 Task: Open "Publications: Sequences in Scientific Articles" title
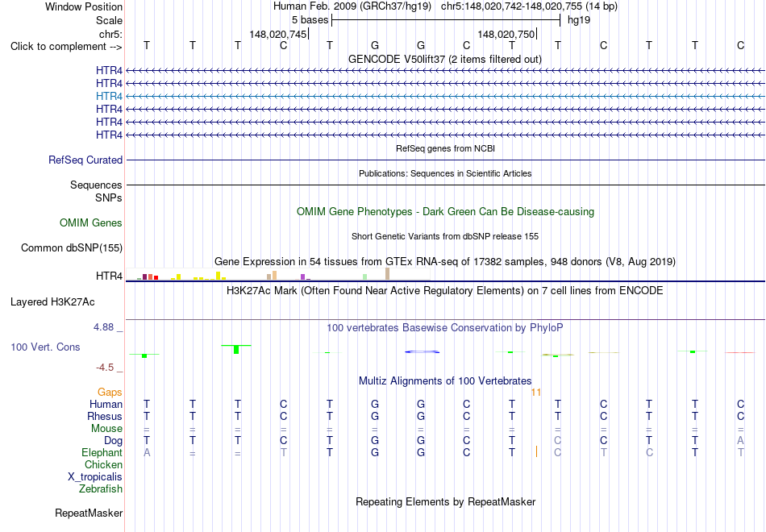click(445, 173)
